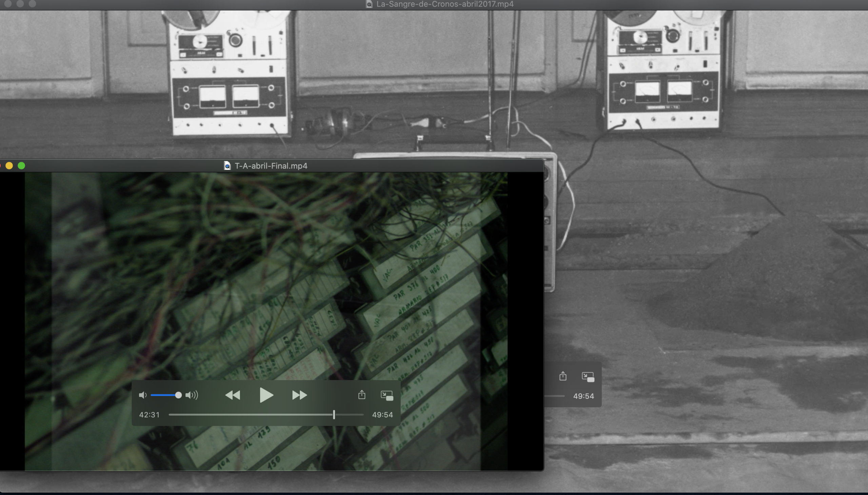This screenshot has height=495, width=868.
Task: Click the volume slider knob
Action: (178, 395)
